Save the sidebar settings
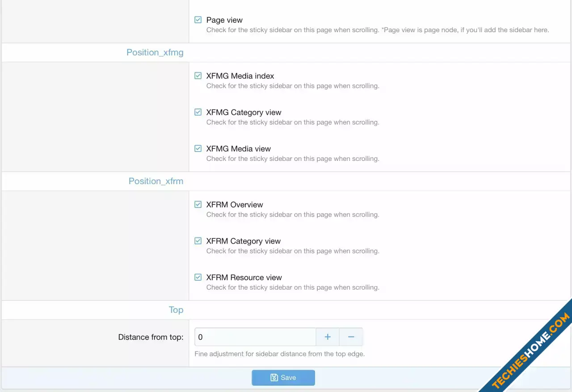This screenshot has width=572, height=392. 283,378
